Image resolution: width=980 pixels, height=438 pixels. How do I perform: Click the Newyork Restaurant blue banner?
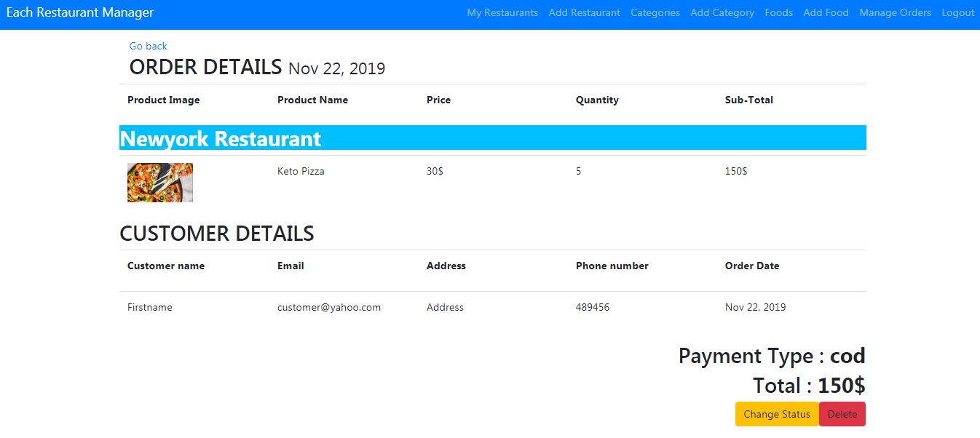coord(493,138)
